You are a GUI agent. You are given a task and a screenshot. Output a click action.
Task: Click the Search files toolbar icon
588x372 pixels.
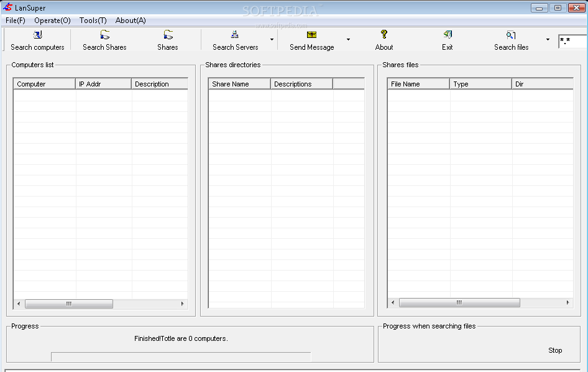pyautogui.click(x=511, y=35)
